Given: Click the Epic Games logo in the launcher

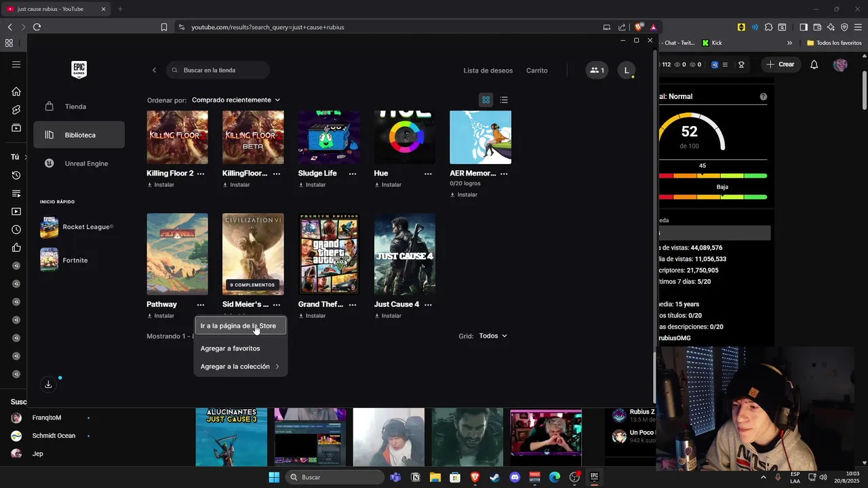Looking at the screenshot, I should (x=79, y=70).
